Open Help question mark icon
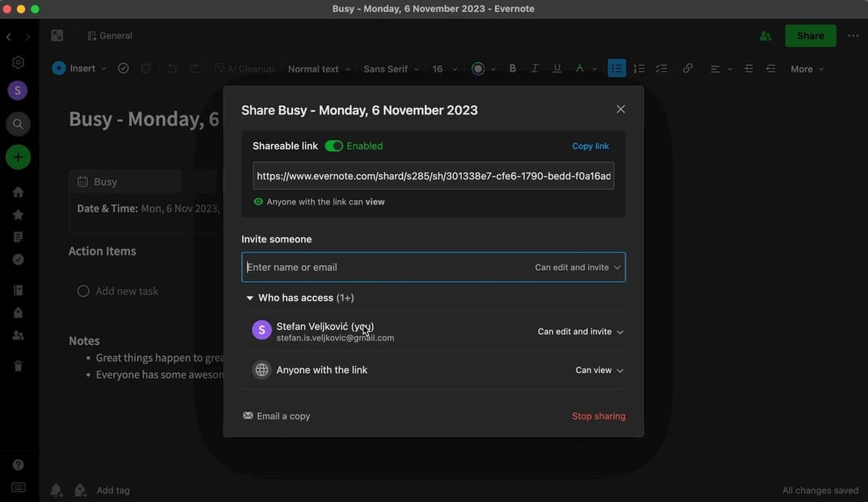Image resolution: width=868 pixels, height=502 pixels. (18, 465)
